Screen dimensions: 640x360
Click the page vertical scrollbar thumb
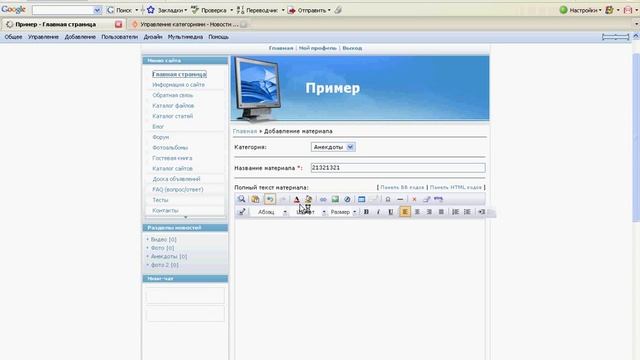(x=636, y=138)
